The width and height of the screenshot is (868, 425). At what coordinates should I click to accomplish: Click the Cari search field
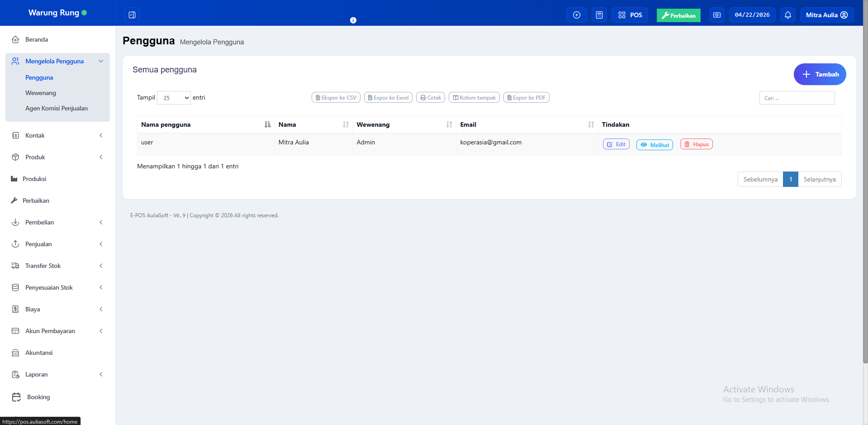(x=797, y=98)
